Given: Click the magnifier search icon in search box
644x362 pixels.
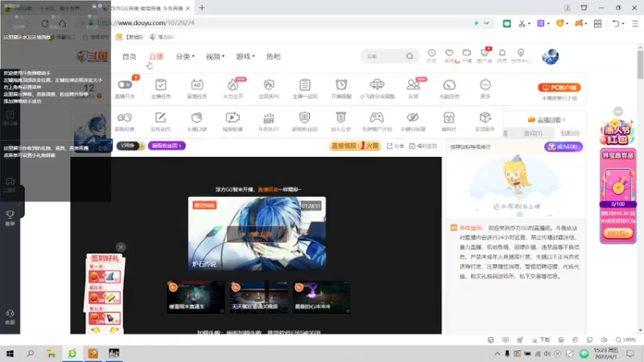Looking at the screenshot, I should click(x=410, y=56).
